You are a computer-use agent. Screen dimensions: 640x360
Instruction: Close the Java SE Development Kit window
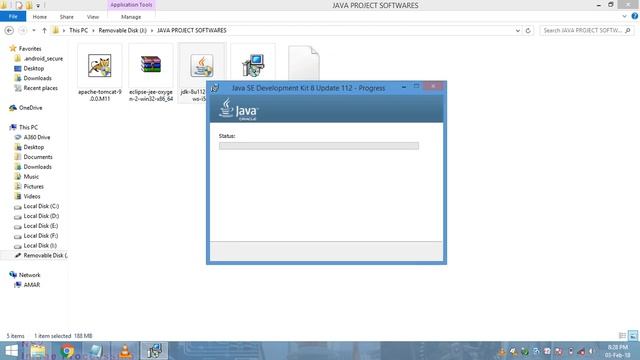433,86
